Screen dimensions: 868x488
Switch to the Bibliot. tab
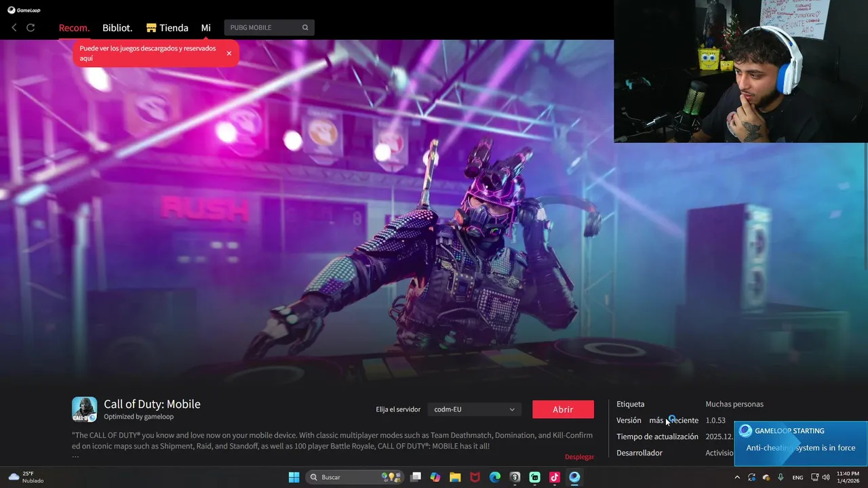(117, 28)
